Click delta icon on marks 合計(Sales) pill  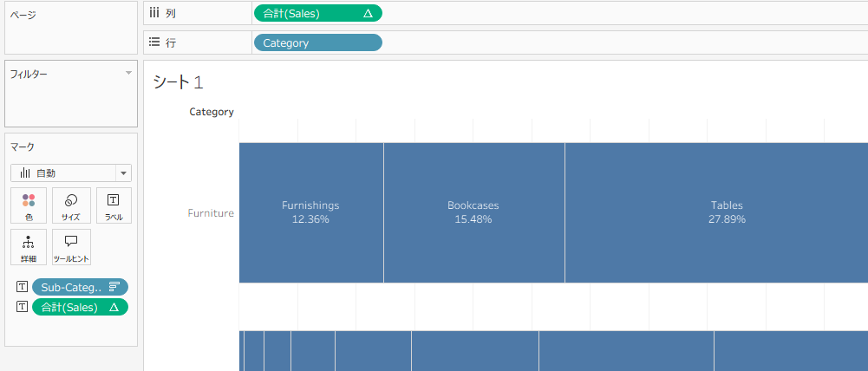coord(114,308)
